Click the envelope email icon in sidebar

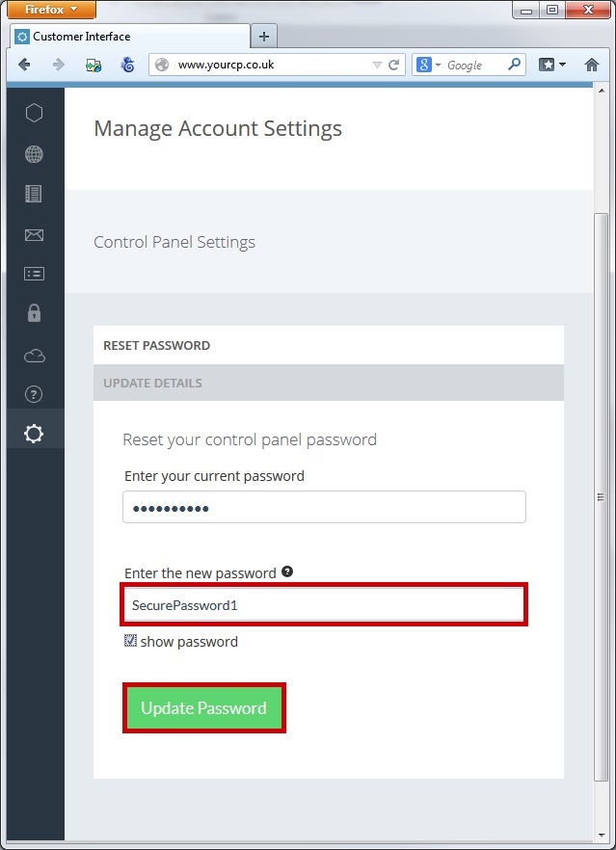pos(34,234)
